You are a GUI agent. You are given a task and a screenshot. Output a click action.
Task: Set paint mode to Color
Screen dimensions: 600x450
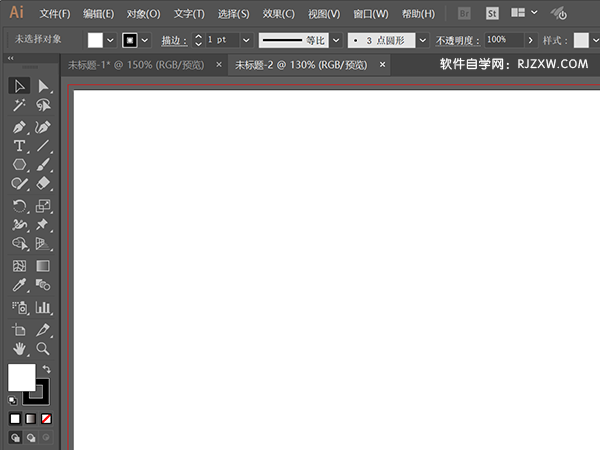coord(15,419)
